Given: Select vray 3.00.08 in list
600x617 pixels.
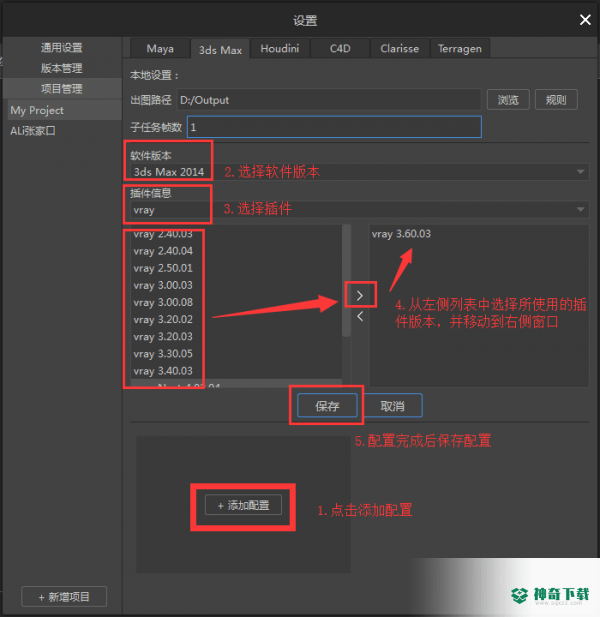Looking at the screenshot, I should [x=236, y=303].
